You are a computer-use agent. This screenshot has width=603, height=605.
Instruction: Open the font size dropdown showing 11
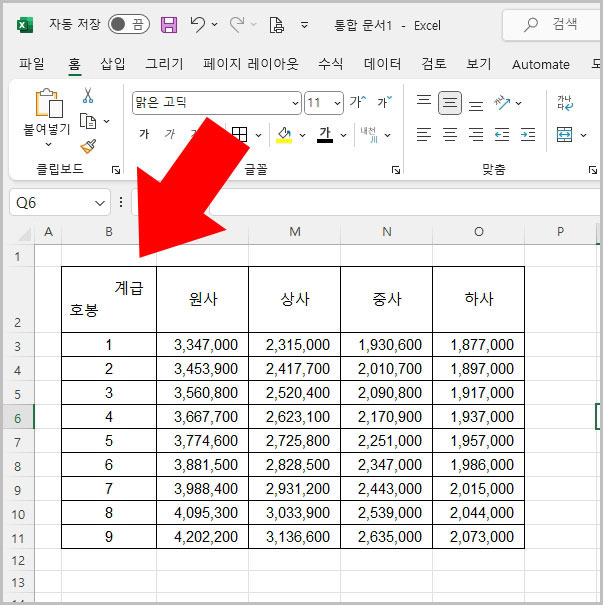[337, 103]
